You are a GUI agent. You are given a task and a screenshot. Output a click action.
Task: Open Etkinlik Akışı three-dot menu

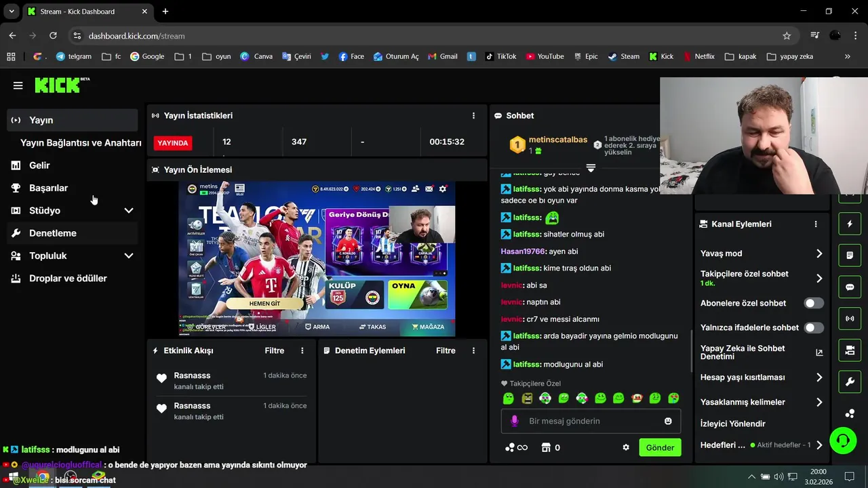(302, 350)
